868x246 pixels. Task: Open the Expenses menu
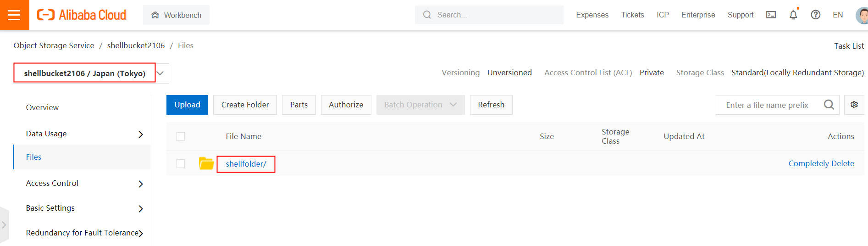[592, 15]
